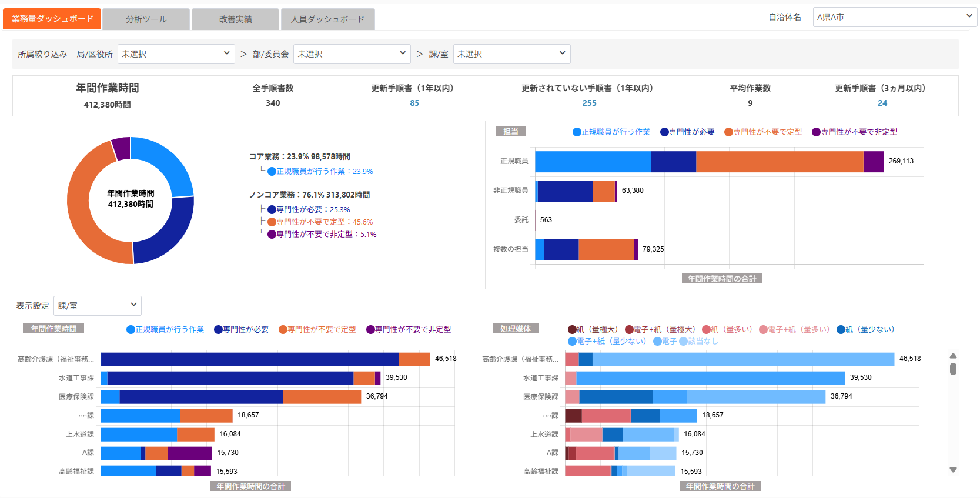Click the scroll-up arrow beside the 処理媒体 chart
The width and height of the screenshot is (980, 498).
953,356
